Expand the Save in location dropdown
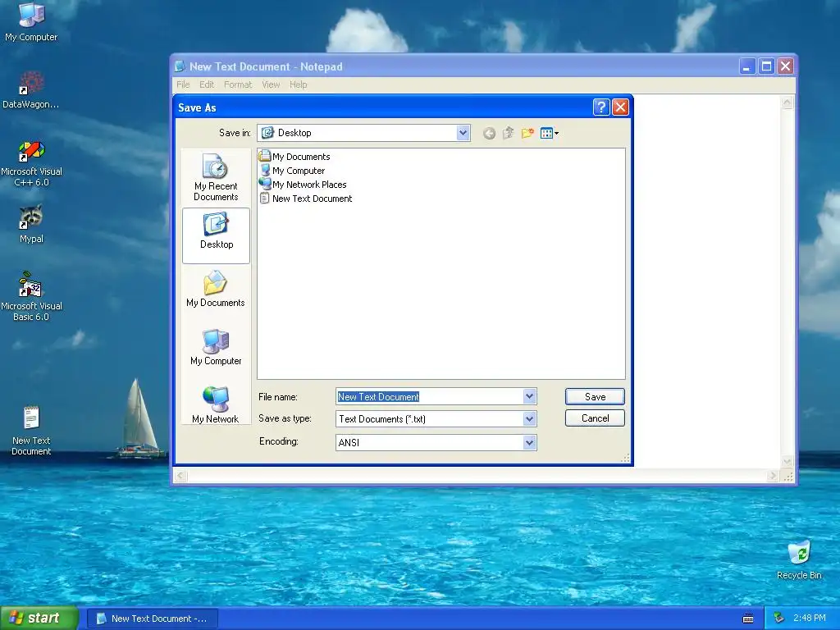This screenshot has height=630, width=840. 463,133
